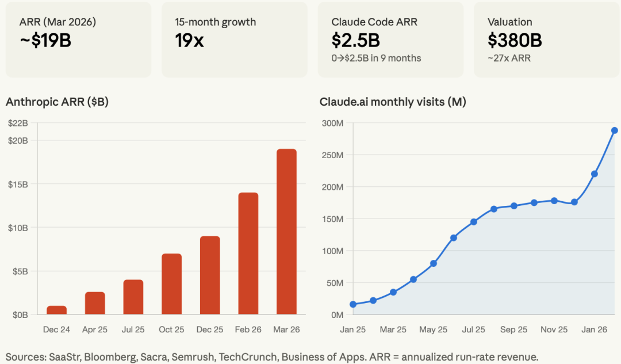Click the Sources footnote text
This screenshot has width=621, height=364.
pyautogui.click(x=272, y=357)
